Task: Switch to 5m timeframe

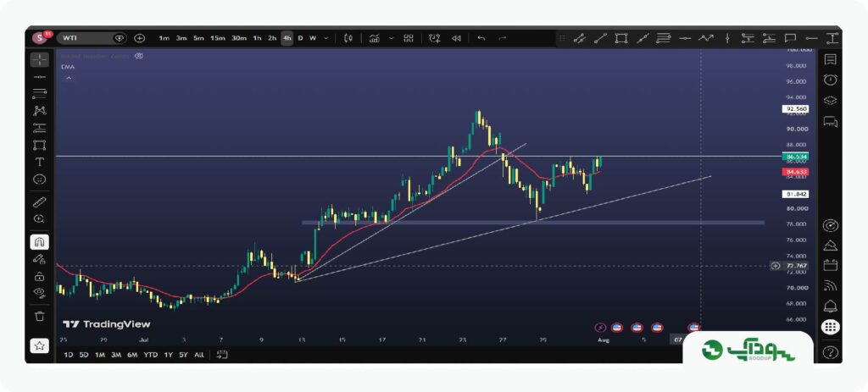Action: (x=198, y=38)
